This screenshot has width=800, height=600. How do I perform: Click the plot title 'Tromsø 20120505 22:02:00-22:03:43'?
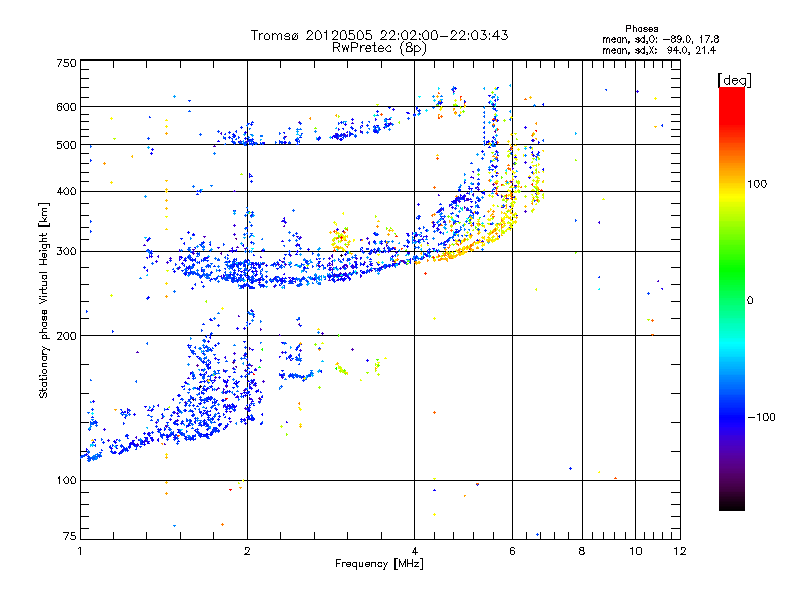379,35
